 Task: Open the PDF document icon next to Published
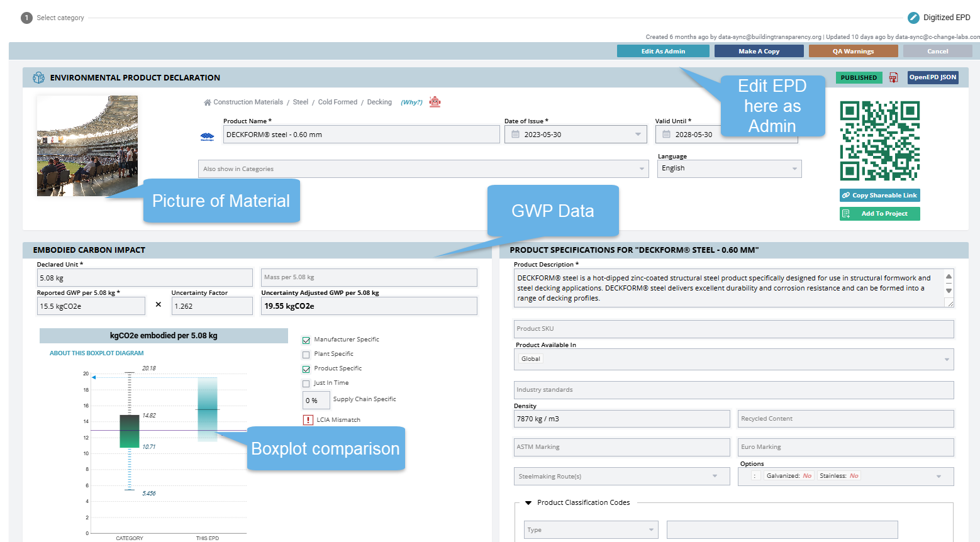pos(893,77)
